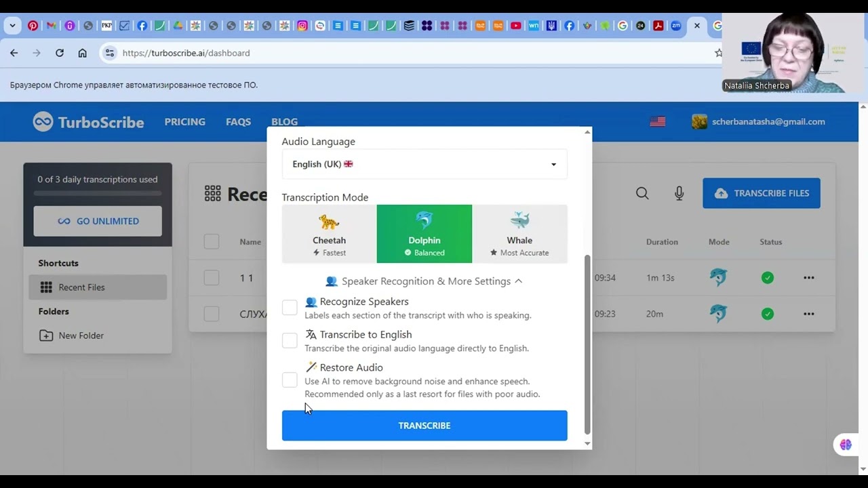The height and width of the screenshot is (488, 868).
Task: Open the BLOG menu item
Action: [x=284, y=122]
